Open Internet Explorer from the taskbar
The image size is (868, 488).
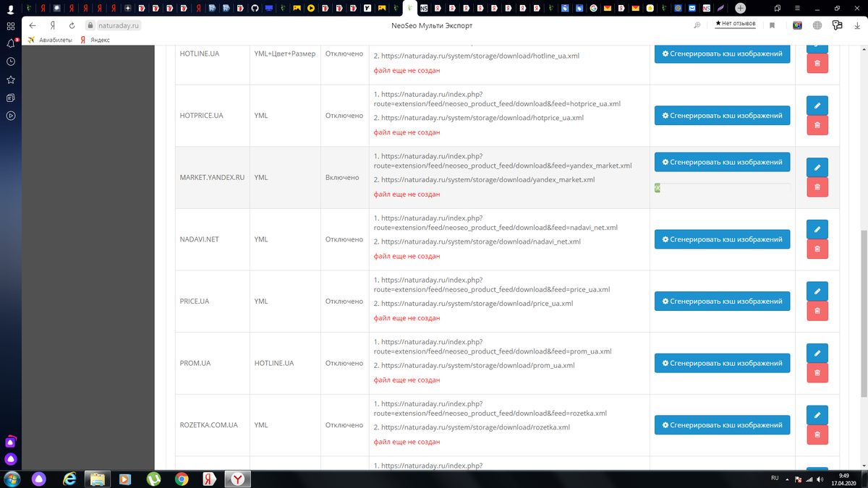coord(69,479)
